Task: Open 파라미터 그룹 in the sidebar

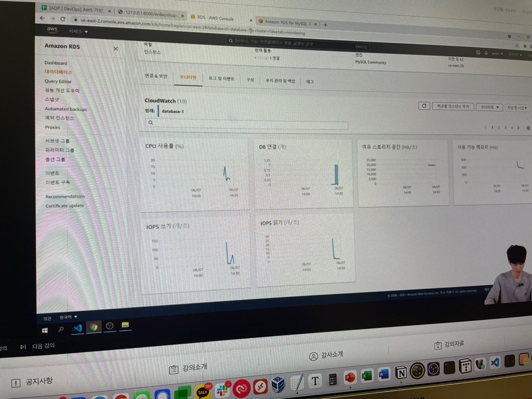Action: coord(60,150)
